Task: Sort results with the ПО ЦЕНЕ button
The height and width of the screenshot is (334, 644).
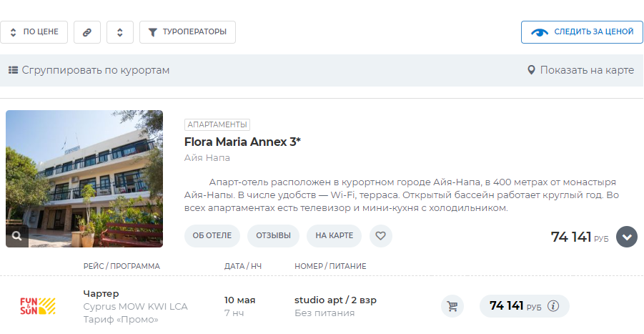Action: pos(34,32)
